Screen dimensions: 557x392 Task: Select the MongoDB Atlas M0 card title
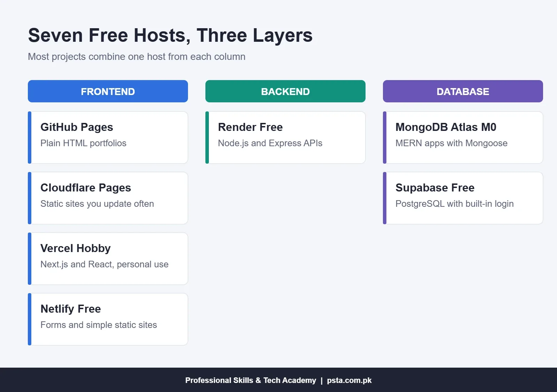pyautogui.click(x=446, y=127)
